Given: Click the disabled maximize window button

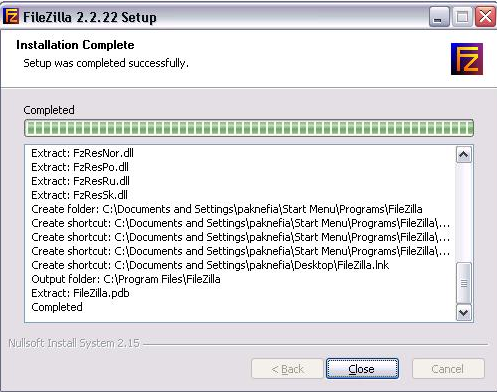Looking at the screenshot, I should tap(462, 17).
